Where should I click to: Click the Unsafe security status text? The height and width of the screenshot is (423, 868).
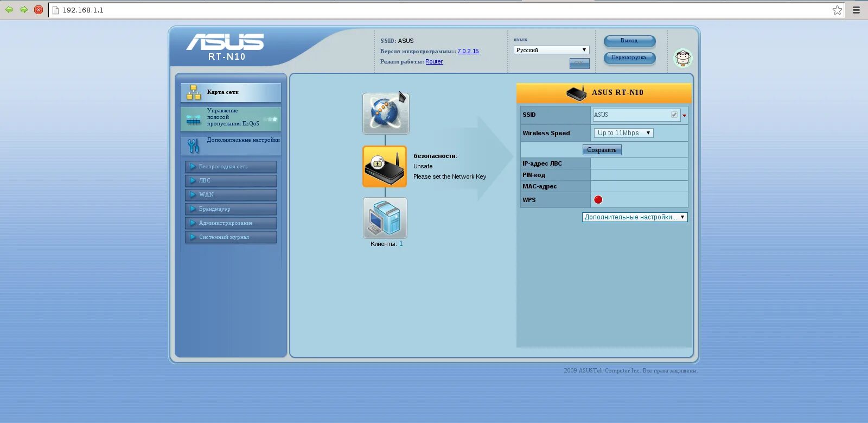pyautogui.click(x=423, y=167)
